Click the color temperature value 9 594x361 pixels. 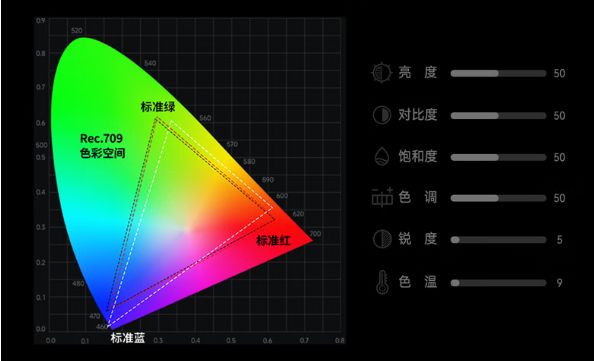560,283
